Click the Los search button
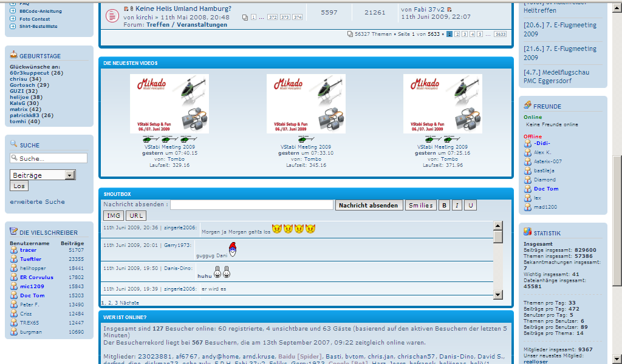Image resolution: width=622 pixels, height=364 pixels. pos(19,186)
